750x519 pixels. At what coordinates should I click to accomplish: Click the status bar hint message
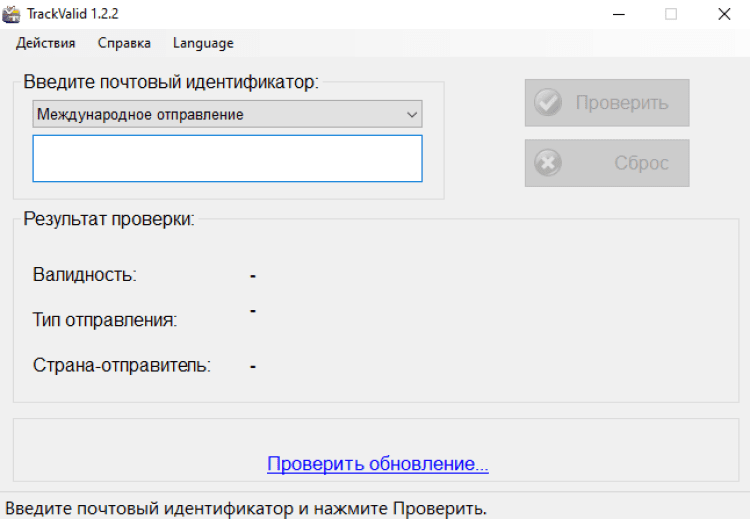pyautogui.click(x=246, y=508)
